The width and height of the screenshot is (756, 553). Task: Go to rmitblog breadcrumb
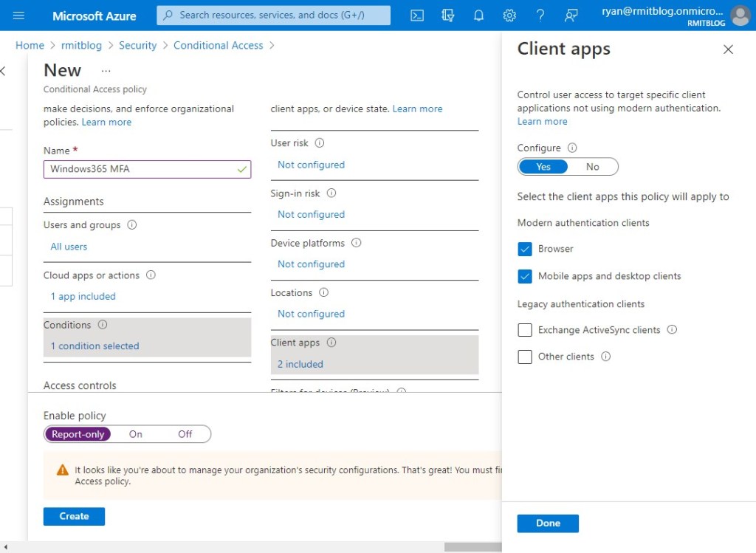[x=81, y=45]
